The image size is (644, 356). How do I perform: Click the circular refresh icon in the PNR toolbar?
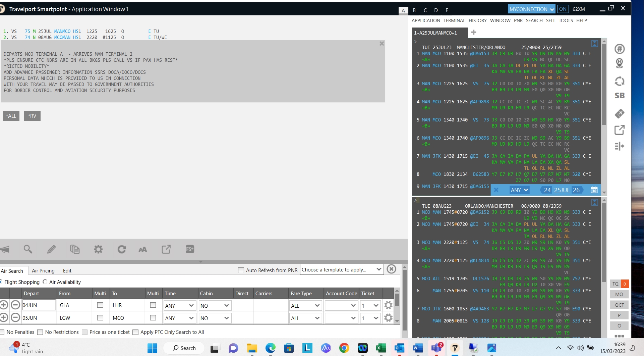[x=122, y=249]
